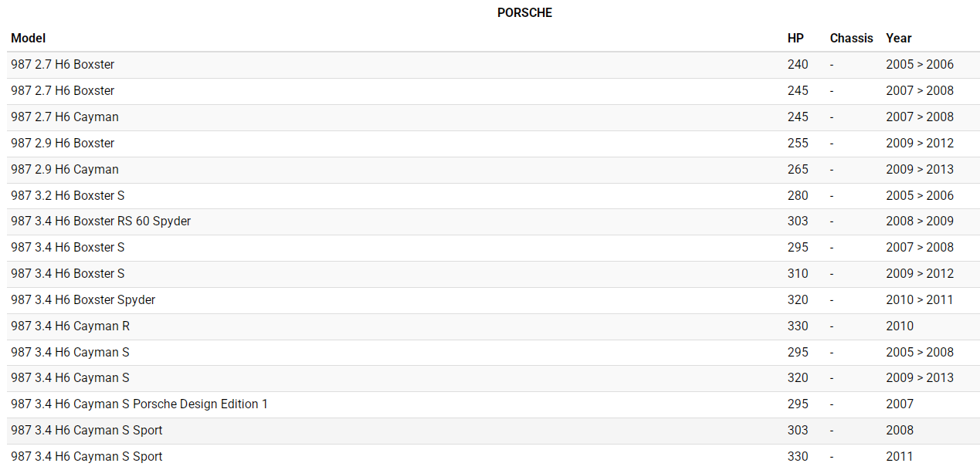Click the 2009 > 2013 year for Cayman S
The image size is (980, 470).
point(919,378)
